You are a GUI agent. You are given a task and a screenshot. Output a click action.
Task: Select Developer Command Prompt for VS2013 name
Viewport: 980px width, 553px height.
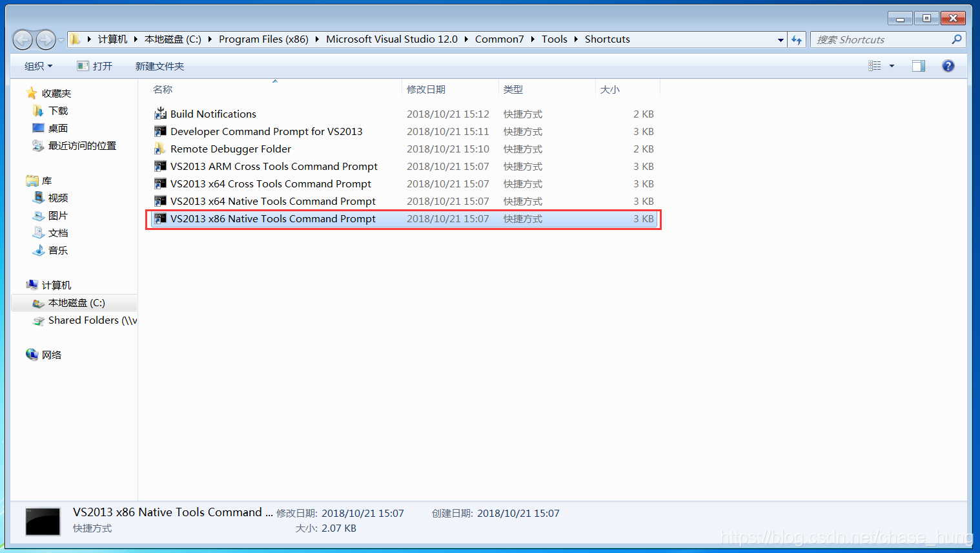coord(267,131)
